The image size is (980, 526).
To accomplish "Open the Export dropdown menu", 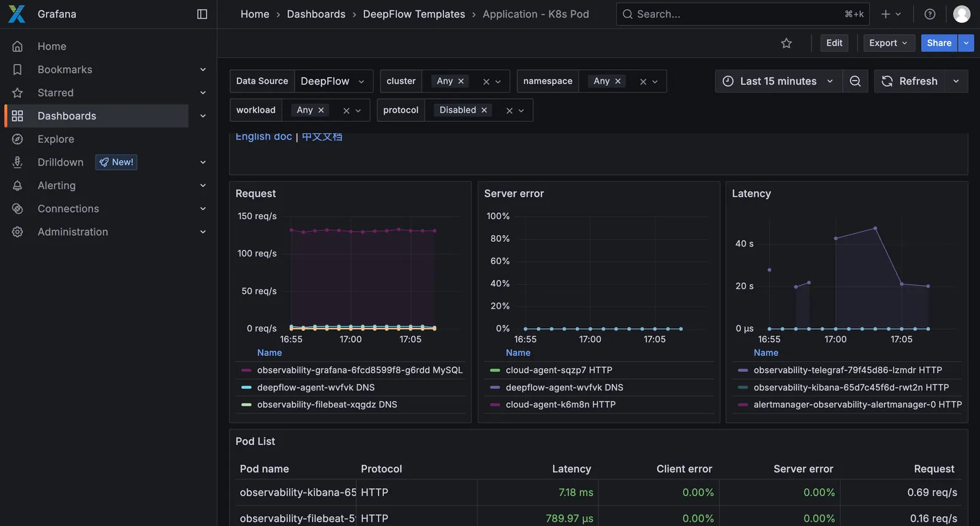I will [889, 43].
